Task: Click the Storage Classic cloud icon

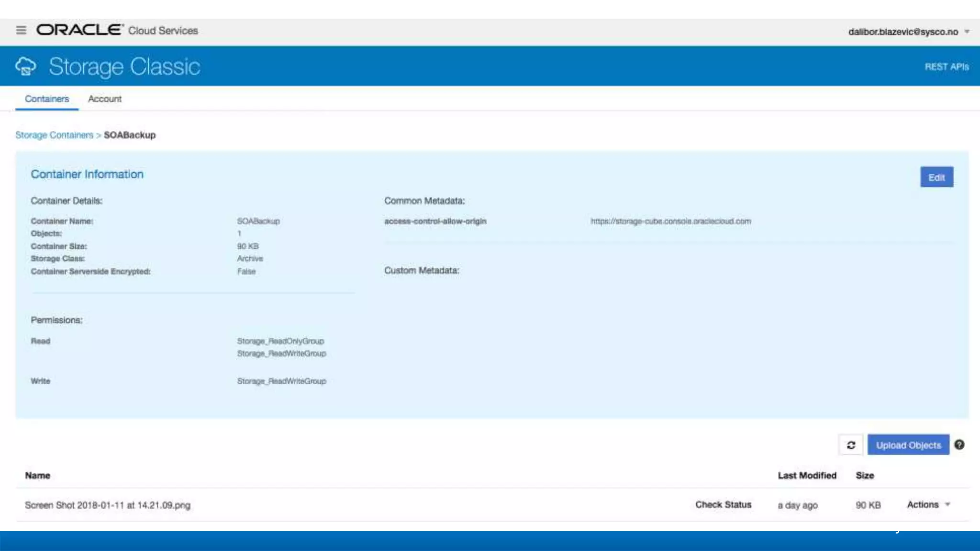Action: point(25,66)
